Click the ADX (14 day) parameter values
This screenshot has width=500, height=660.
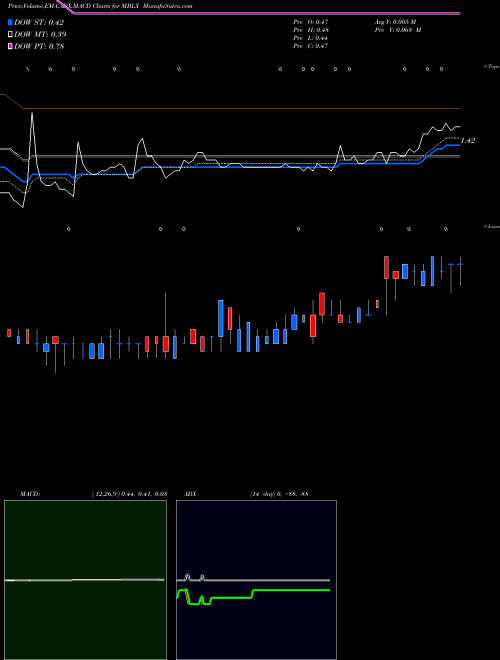pyautogui.click(x=279, y=494)
